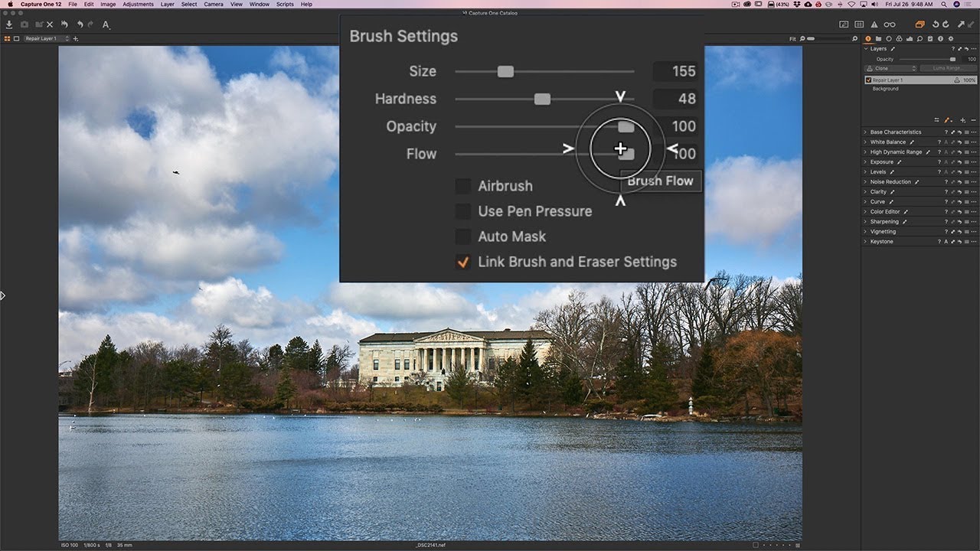Open the Clone layer type dropdown
The height and width of the screenshot is (551, 980).
[890, 68]
